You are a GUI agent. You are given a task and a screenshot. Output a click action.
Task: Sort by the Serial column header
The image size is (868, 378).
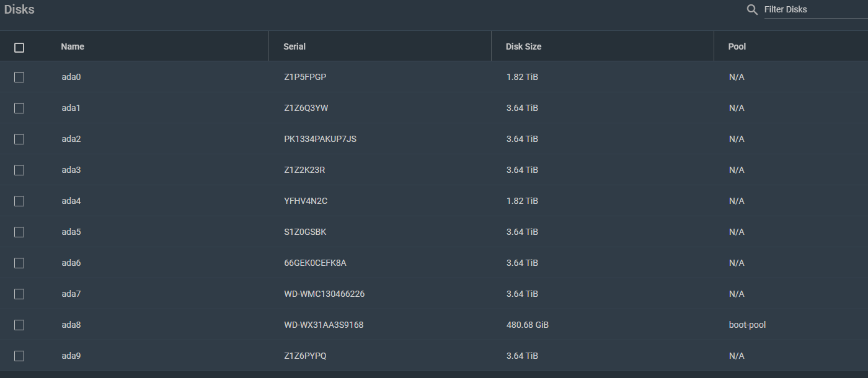[294, 46]
